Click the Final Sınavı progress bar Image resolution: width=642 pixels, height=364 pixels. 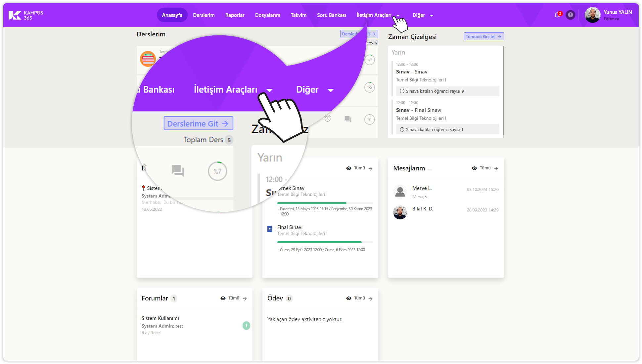[x=325, y=242]
